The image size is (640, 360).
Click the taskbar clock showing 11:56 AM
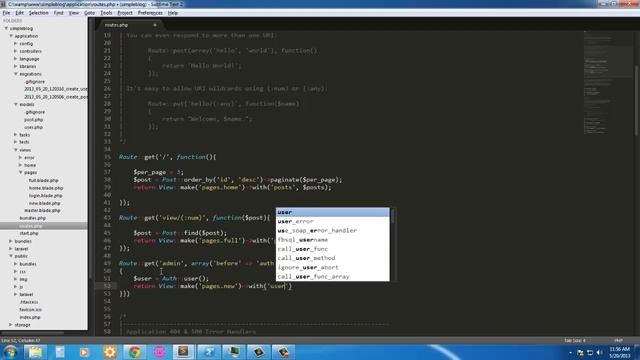(619, 352)
